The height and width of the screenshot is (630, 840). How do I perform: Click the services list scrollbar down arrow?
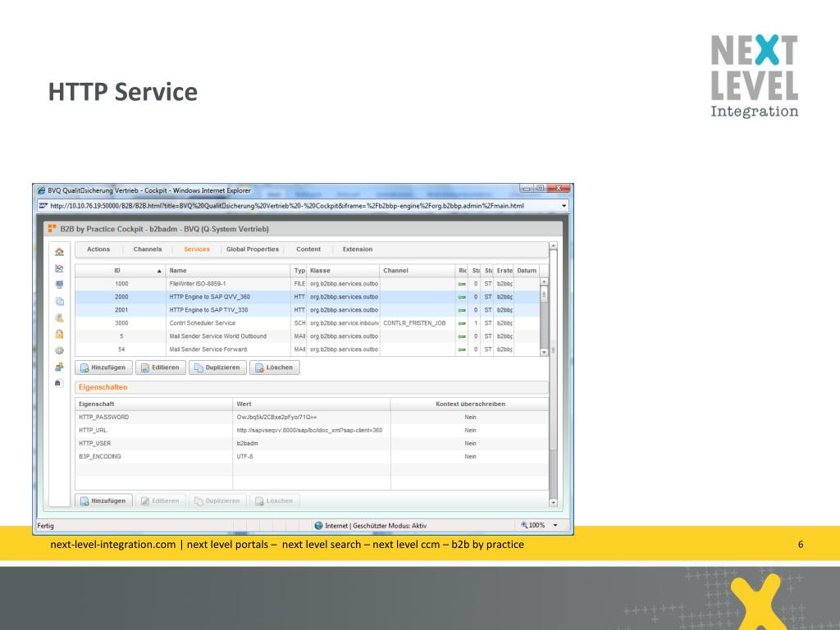[544, 352]
